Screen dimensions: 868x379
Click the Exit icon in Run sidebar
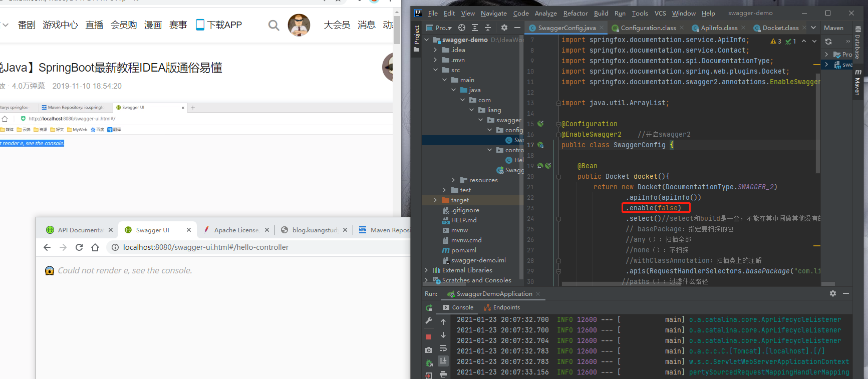tap(429, 375)
